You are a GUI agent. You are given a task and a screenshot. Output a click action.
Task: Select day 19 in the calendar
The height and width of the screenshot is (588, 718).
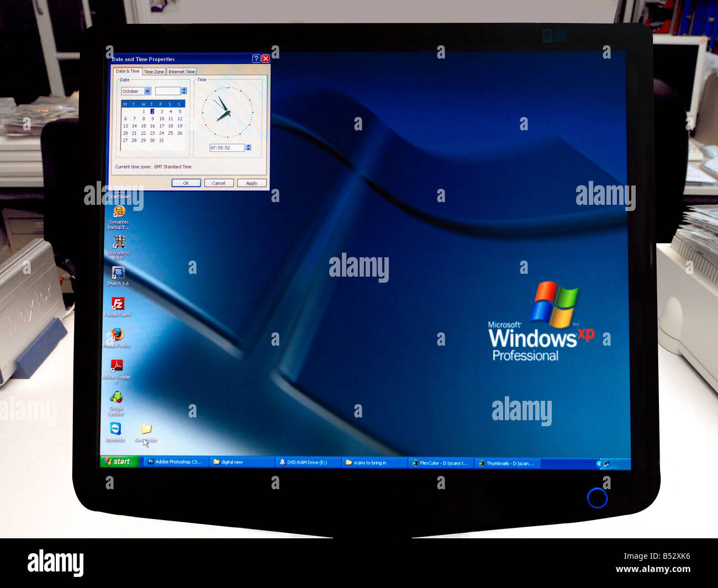[179, 126]
